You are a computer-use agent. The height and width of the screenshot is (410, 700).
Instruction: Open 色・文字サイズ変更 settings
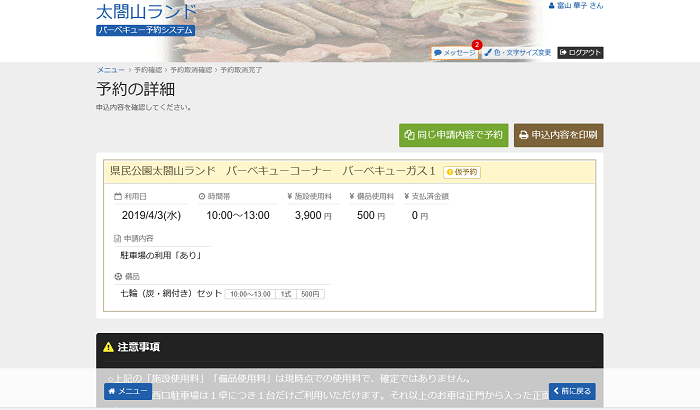point(518,53)
